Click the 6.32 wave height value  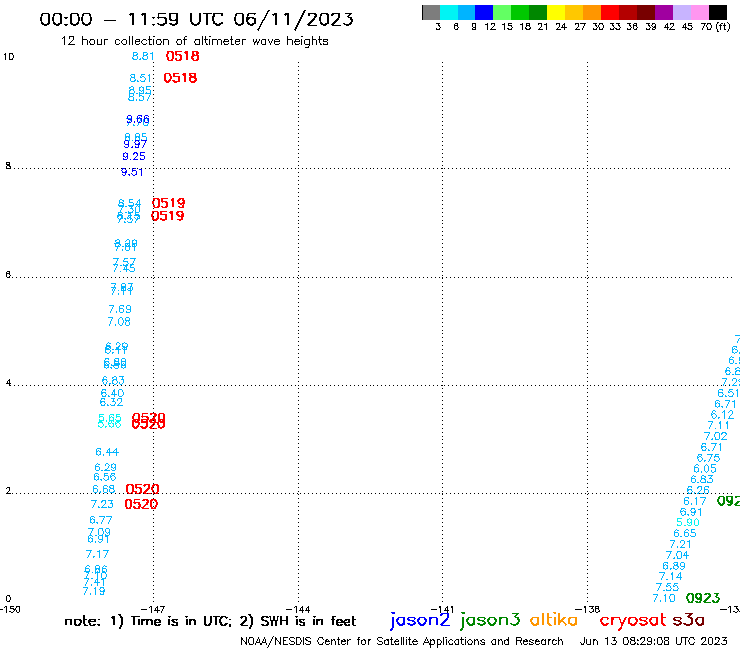coord(111,402)
